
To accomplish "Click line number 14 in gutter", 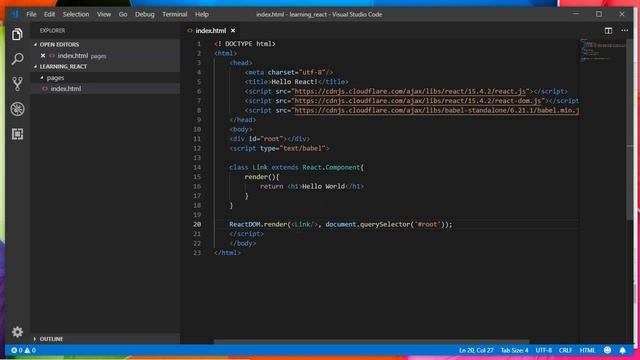I will (x=197, y=167).
